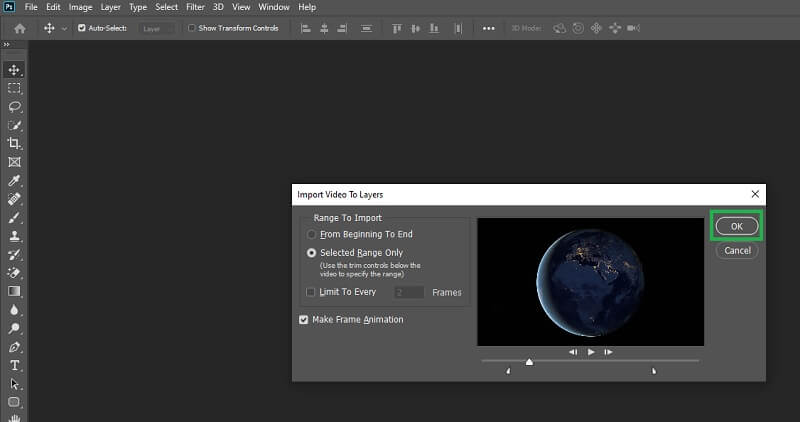Click the Photoshop Ps logo icon
Screen dimensions: 800x422
(9, 7)
